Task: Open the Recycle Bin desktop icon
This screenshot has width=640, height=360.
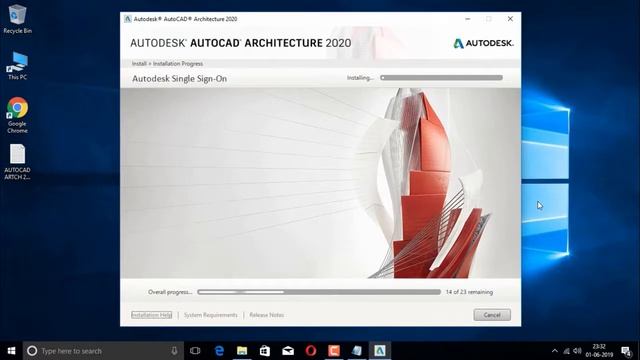Action: click(17, 19)
